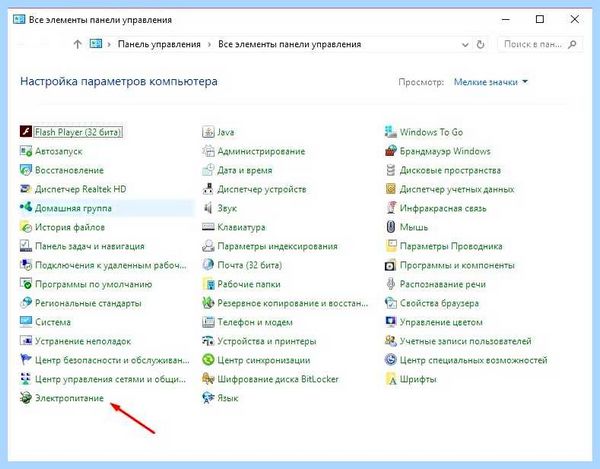600x469 pixels.
Task: Click the Почта (32 бита) icon
Action: [208, 265]
